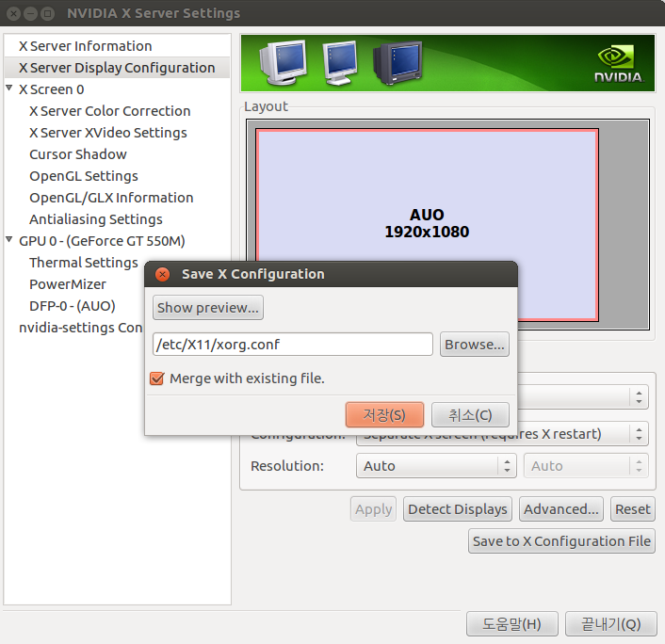Click the Apply button
This screenshot has height=644, width=665.
(x=373, y=509)
